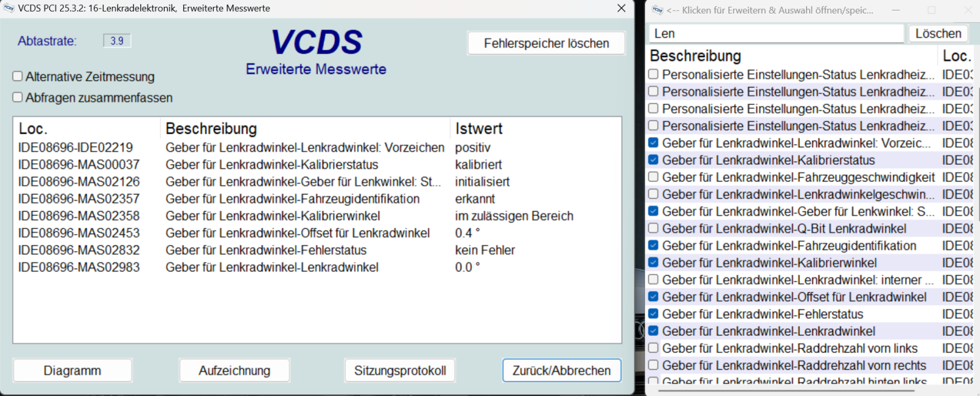Open the Diagramm view
980x396 pixels.
click(72, 370)
